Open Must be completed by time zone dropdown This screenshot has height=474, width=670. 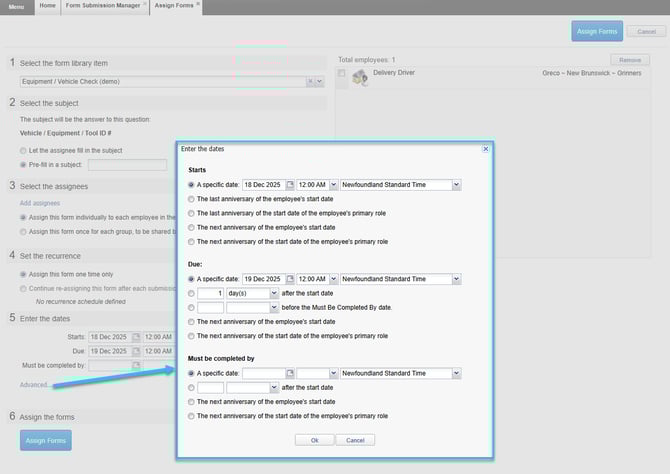456,373
